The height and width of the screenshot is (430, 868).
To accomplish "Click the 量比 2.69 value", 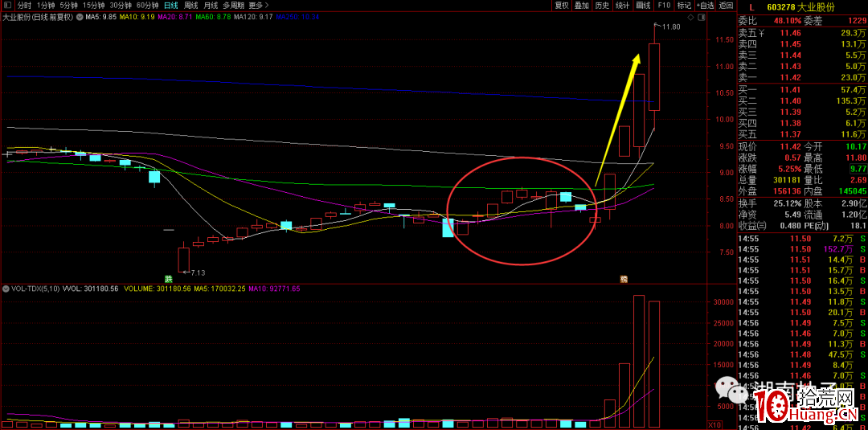I will pos(857,178).
